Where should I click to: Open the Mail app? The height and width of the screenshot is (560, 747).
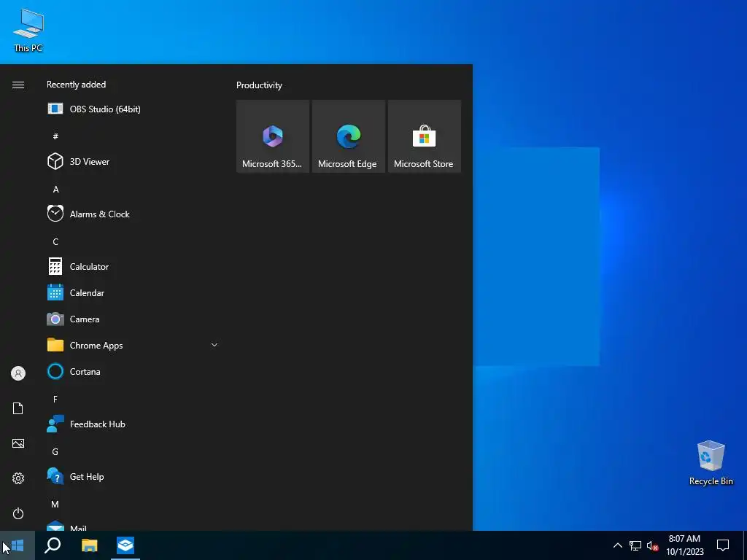[x=133, y=526]
